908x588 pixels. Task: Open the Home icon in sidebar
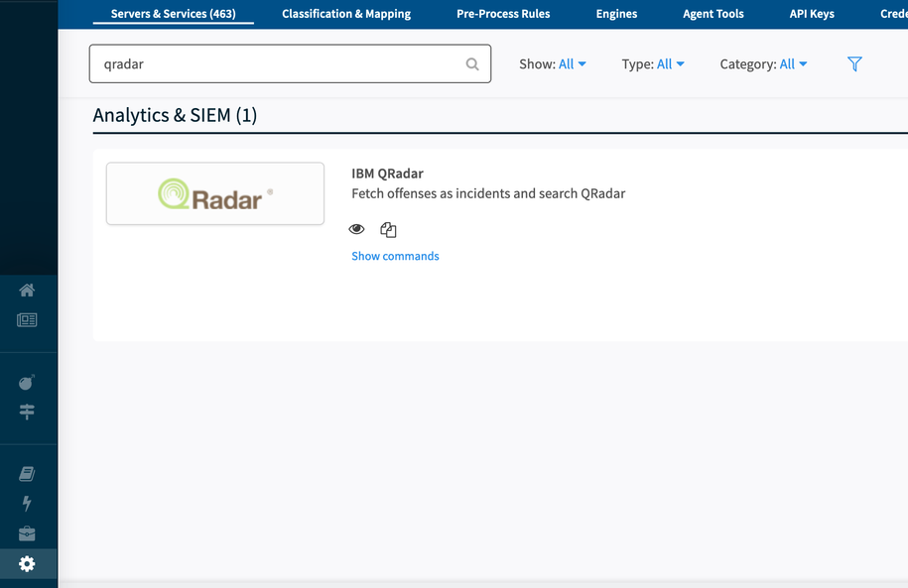(x=27, y=290)
